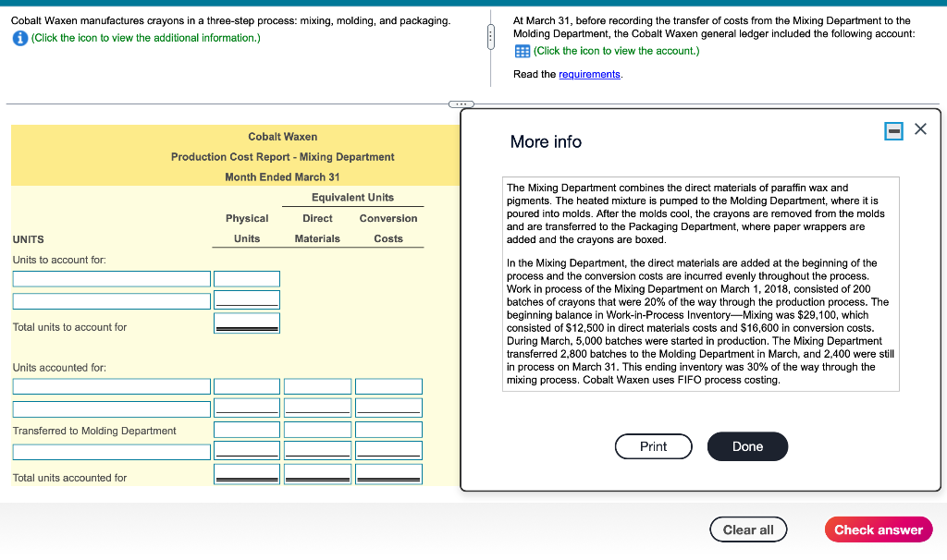Click the vertical panel divider handle
947x560 pixels.
(x=490, y=36)
